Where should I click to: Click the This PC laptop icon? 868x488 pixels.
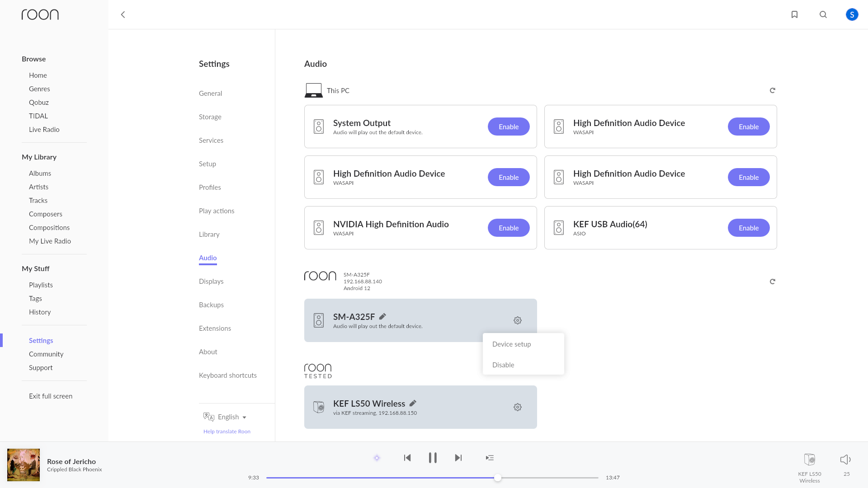click(x=314, y=90)
